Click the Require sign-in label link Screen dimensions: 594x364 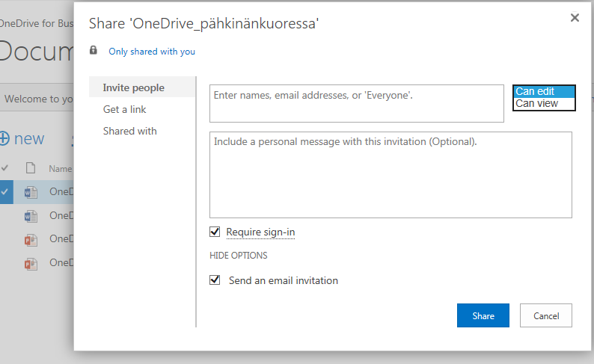260,232
